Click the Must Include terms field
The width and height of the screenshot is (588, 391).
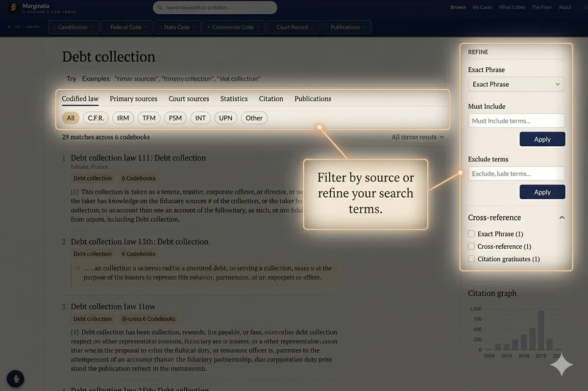(x=516, y=121)
